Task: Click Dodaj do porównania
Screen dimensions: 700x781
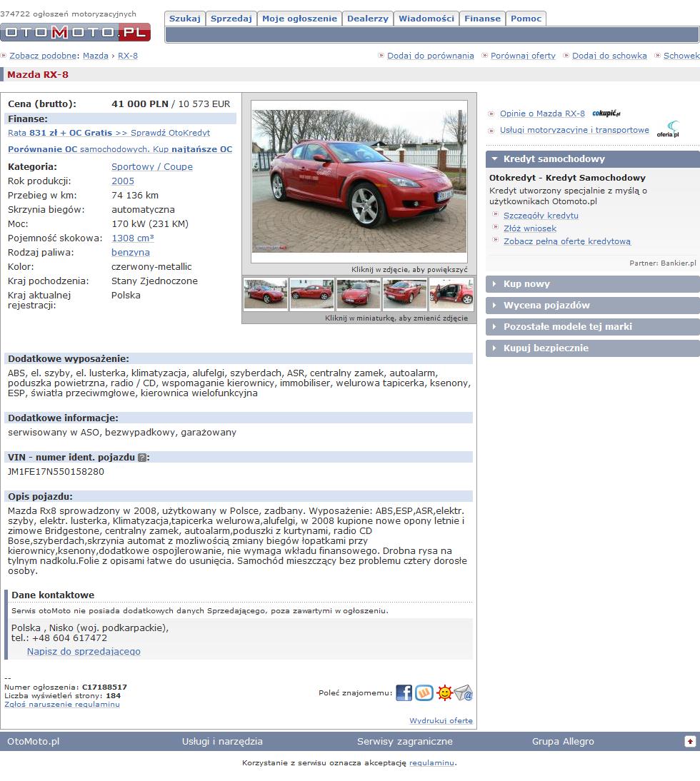Action: tap(431, 56)
